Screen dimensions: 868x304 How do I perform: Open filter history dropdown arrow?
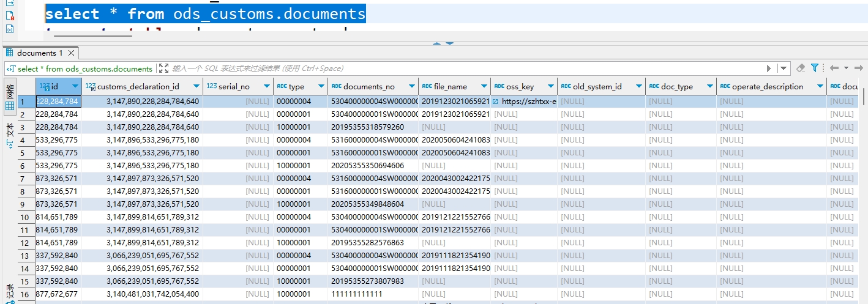click(x=784, y=69)
